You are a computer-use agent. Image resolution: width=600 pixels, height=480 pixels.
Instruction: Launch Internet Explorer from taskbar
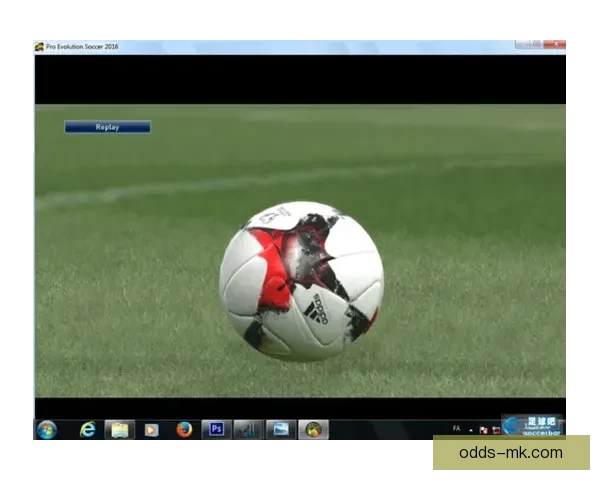pos(88,429)
